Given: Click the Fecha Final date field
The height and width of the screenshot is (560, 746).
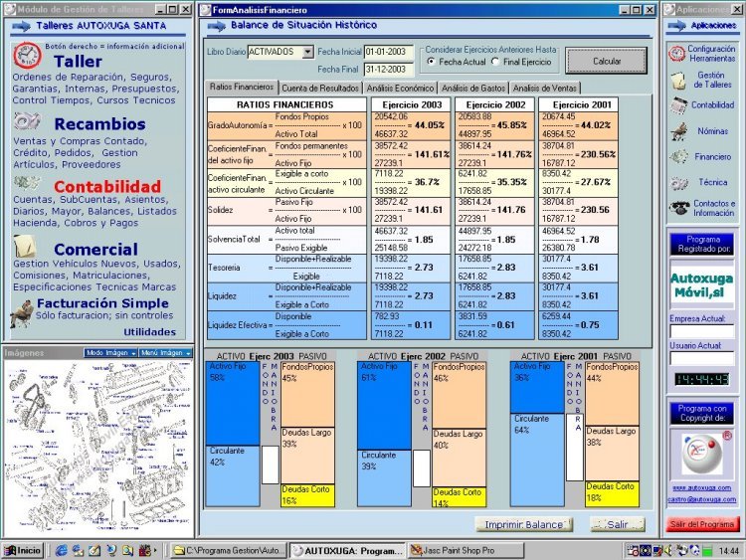Looking at the screenshot, I should 389,70.
